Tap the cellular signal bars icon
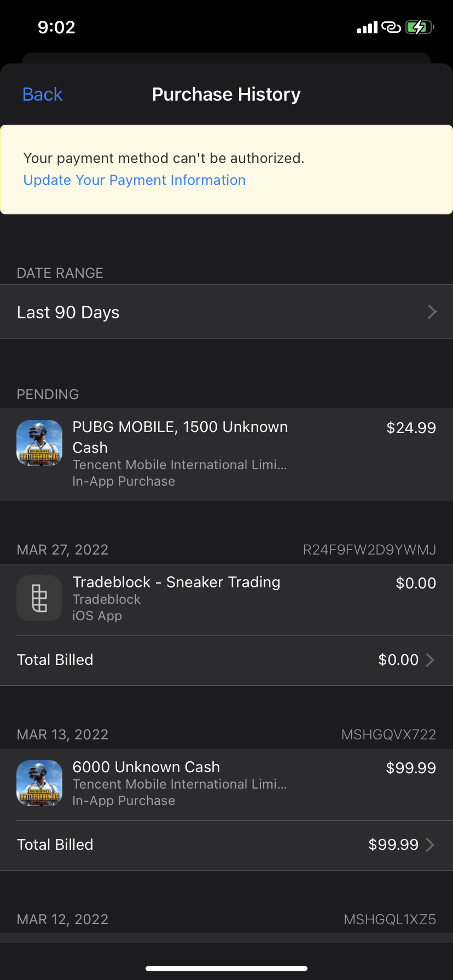 [367, 27]
